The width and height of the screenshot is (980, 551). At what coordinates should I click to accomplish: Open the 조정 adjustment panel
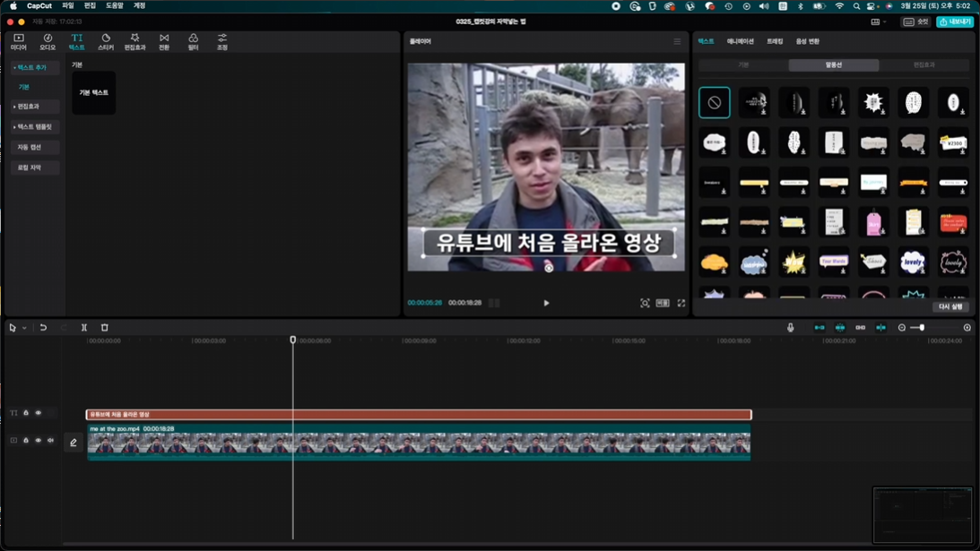tap(221, 42)
